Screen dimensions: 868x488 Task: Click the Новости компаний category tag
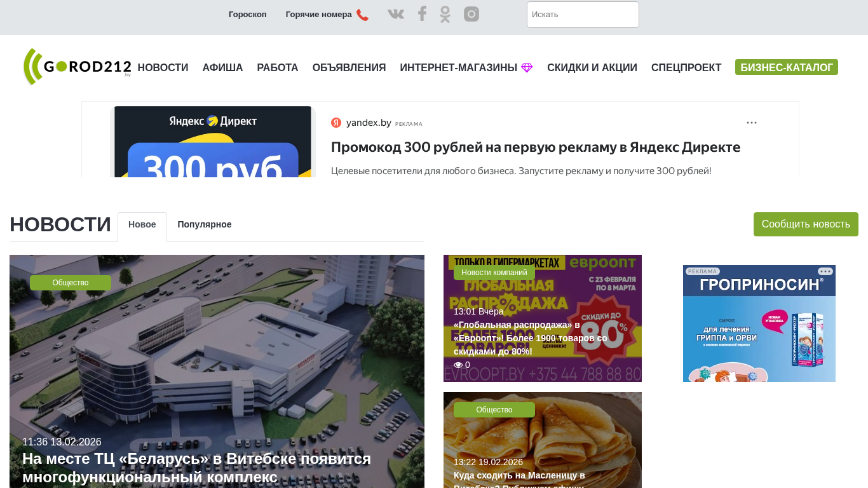tap(494, 273)
